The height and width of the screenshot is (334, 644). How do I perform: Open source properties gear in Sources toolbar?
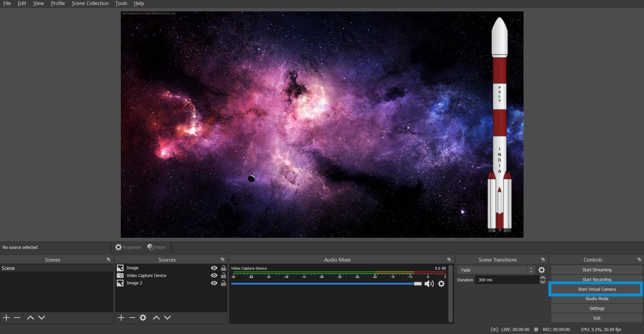[x=143, y=318]
